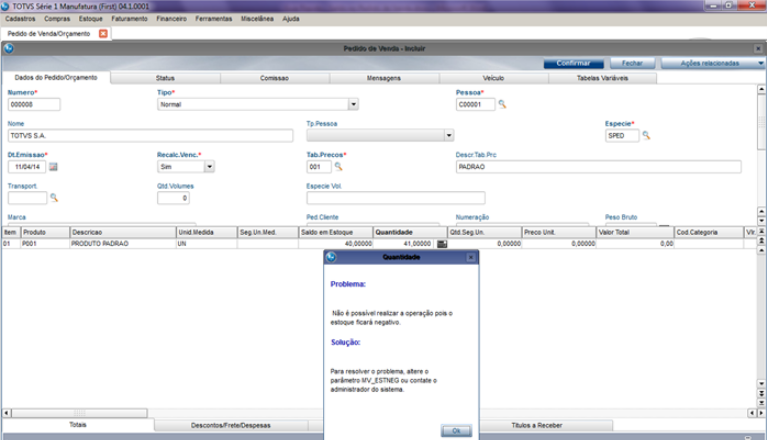Expand the Tipo dropdown
Image resolution: width=767 pixels, height=440 pixels.
353,104
